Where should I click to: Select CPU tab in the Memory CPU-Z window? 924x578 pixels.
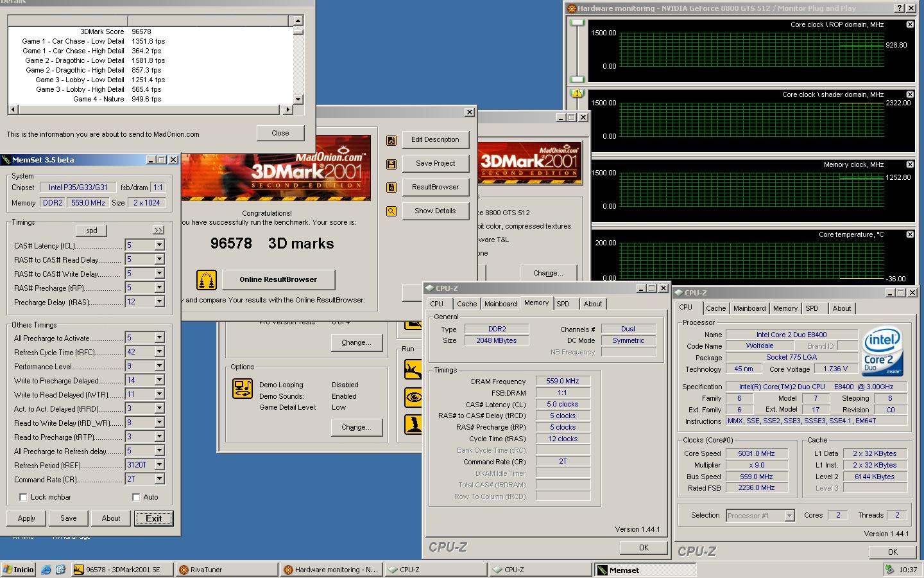(436, 304)
